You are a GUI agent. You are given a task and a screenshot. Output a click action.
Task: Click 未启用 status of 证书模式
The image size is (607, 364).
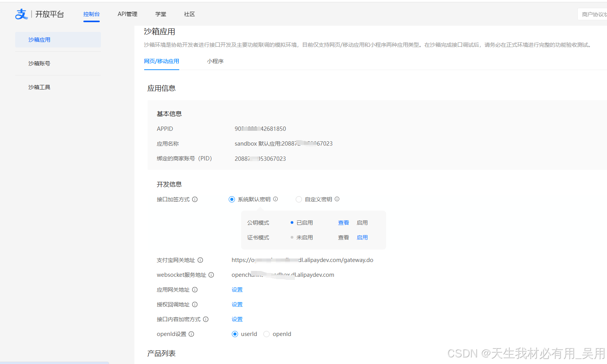(305, 237)
